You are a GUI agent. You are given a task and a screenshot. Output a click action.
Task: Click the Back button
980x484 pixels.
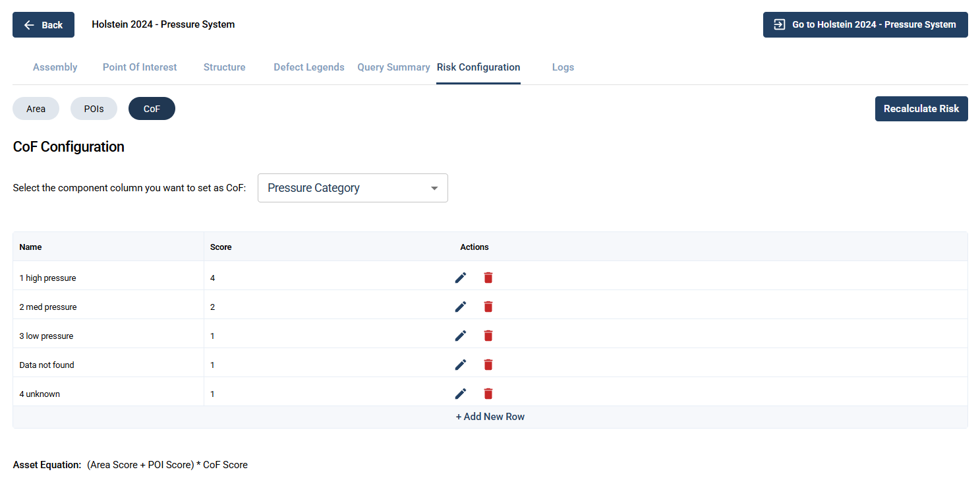click(x=43, y=25)
